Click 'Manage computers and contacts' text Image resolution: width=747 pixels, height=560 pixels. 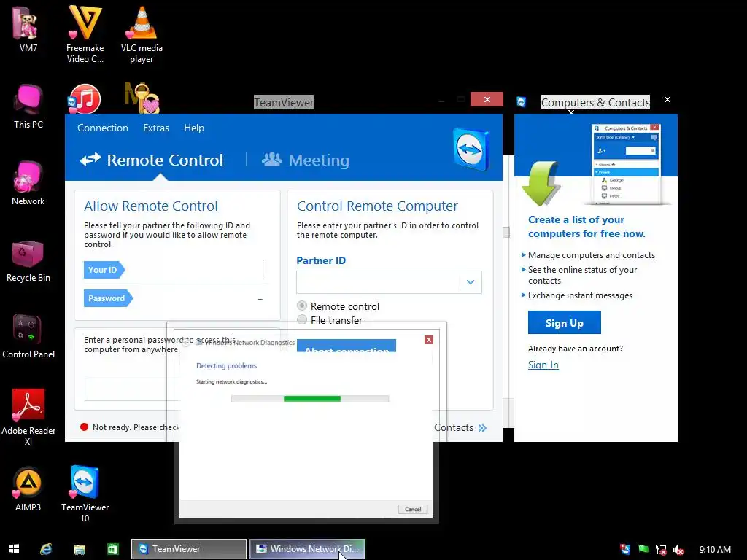591,255
